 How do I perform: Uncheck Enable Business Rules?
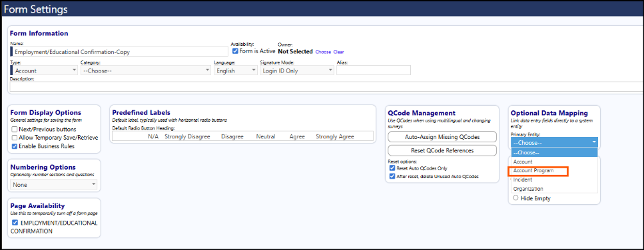pyautogui.click(x=15, y=146)
